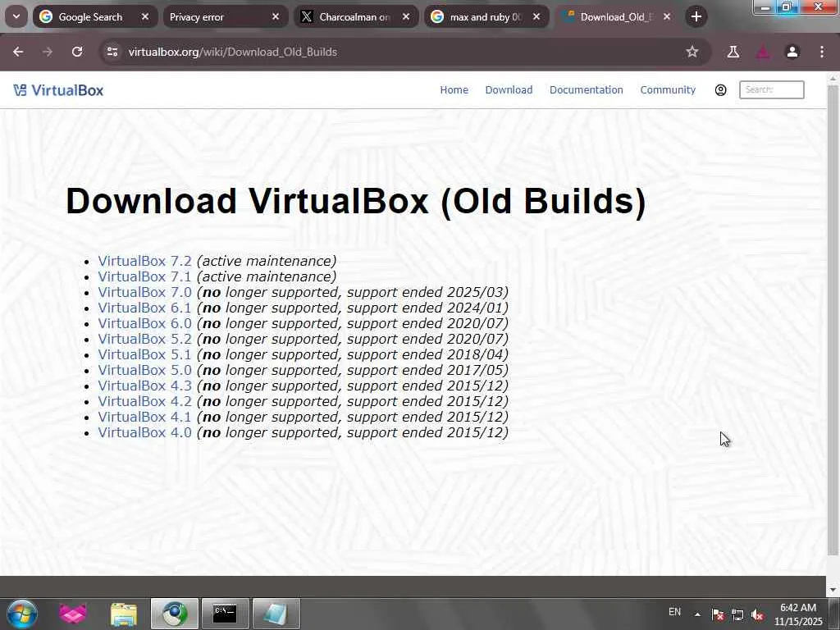This screenshot has width=840, height=630.
Task: Click the EN language indicator
Action: [674, 612]
